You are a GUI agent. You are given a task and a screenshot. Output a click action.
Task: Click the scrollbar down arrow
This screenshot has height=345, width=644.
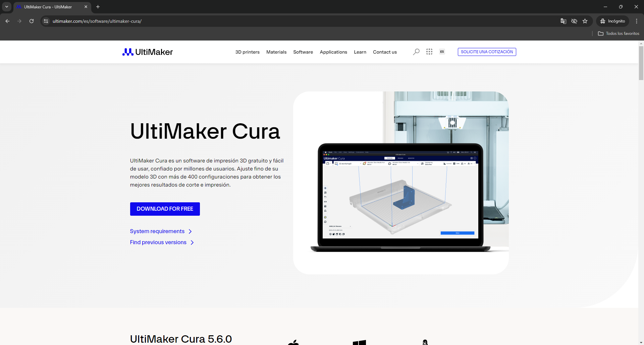(x=641, y=343)
